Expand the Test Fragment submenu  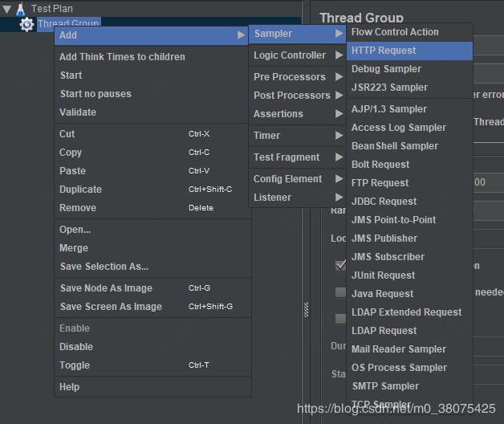(297, 157)
